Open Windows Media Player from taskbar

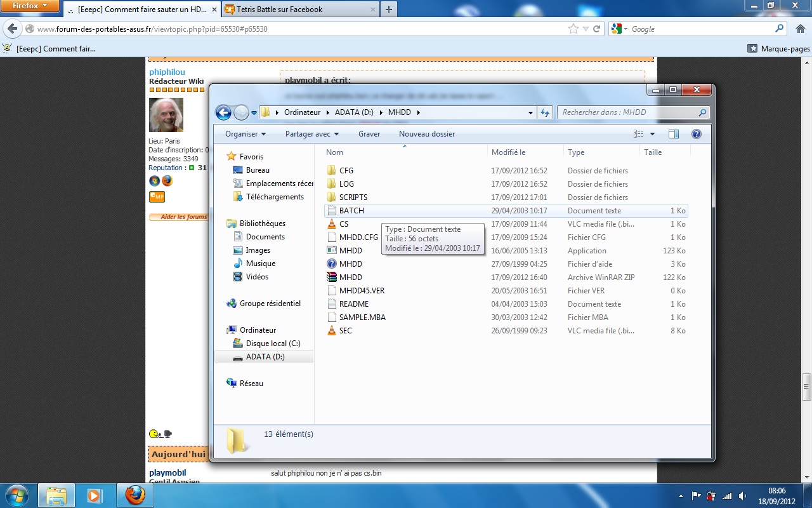coord(95,495)
